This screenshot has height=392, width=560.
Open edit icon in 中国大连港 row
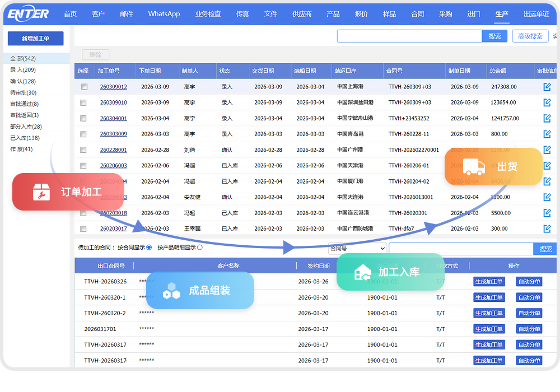pos(547,197)
